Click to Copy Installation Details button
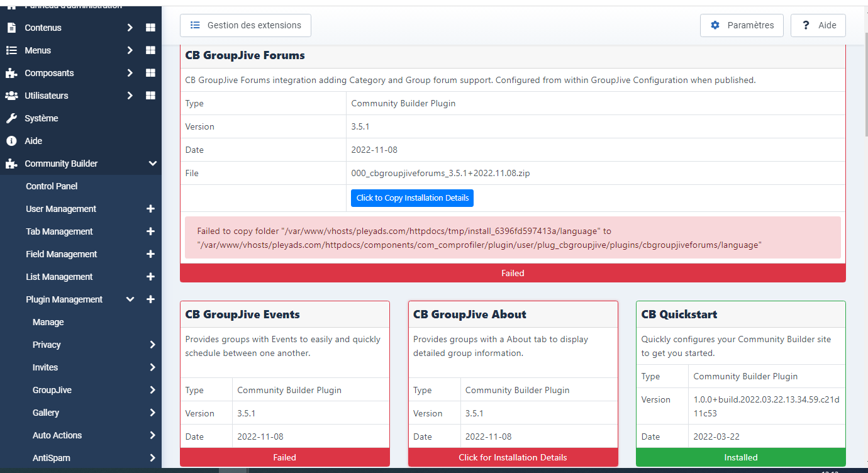 click(412, 198)
